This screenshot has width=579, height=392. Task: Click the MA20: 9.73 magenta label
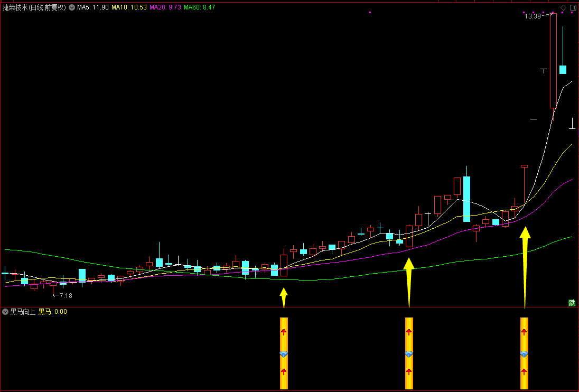point(165,7)
